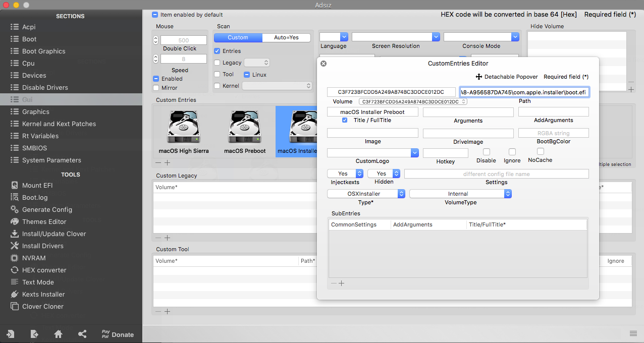Viewport: 644px width, 343px height.
Task: Switch scan mode to Auto=Yes
Action: click(286, 37)
